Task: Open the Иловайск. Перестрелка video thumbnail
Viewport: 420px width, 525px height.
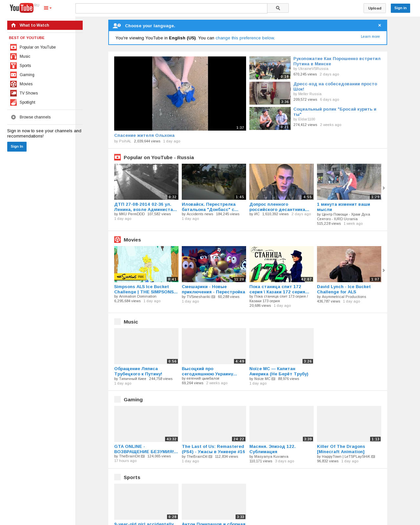Action: pyautogui.click(x=214, y=182)
